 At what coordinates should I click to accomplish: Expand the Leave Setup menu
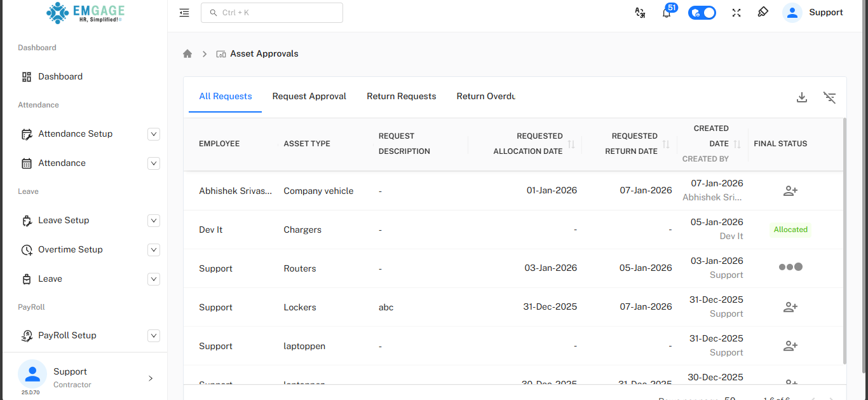click(153, 221)
